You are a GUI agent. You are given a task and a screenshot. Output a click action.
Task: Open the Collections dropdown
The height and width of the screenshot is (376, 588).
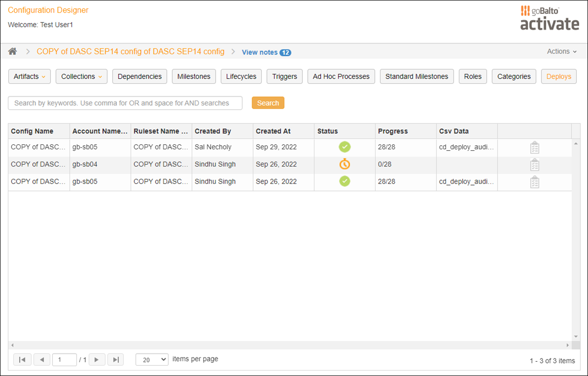[x=81, y=76]
